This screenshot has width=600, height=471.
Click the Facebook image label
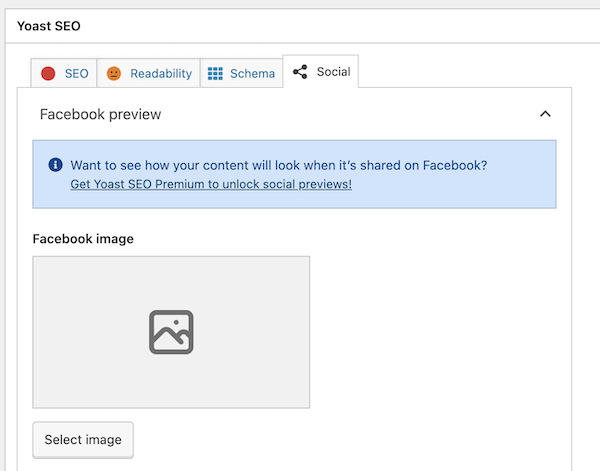coord(83,239)
